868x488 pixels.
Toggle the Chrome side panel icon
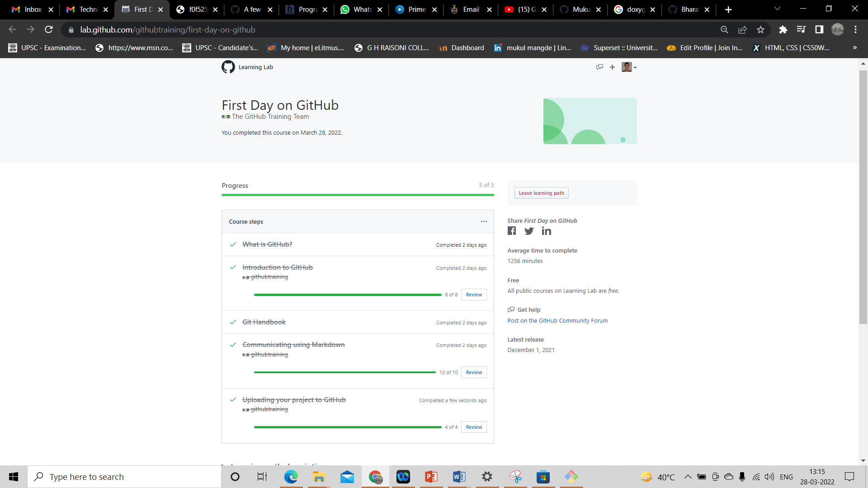819,29
